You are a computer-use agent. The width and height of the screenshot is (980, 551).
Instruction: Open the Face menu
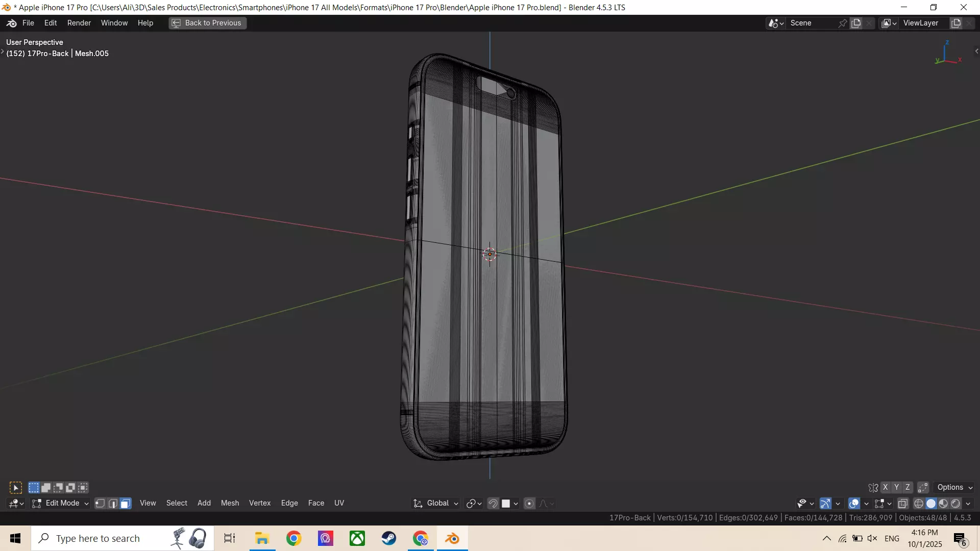[316, 503]
